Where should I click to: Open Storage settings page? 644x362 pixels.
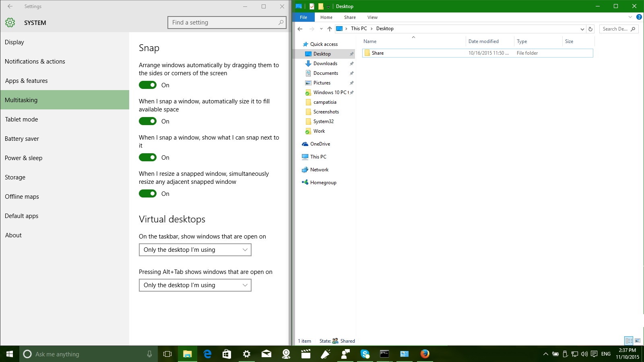coord(64,177)
